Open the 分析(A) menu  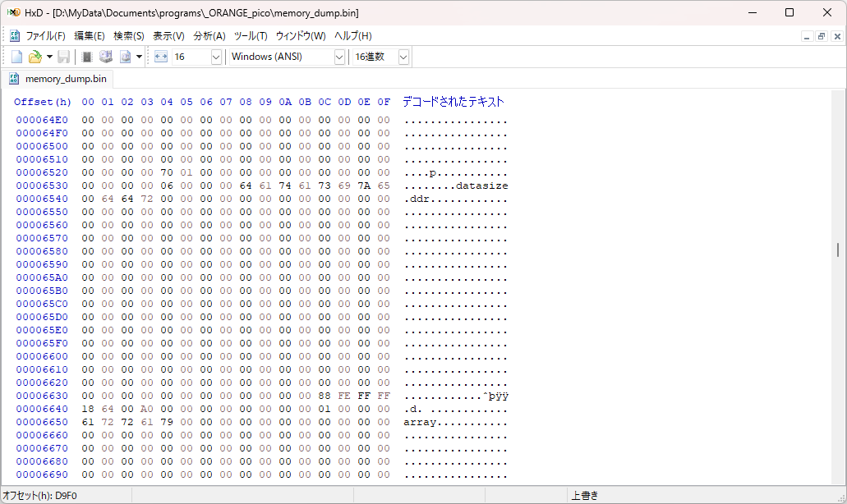209,36
